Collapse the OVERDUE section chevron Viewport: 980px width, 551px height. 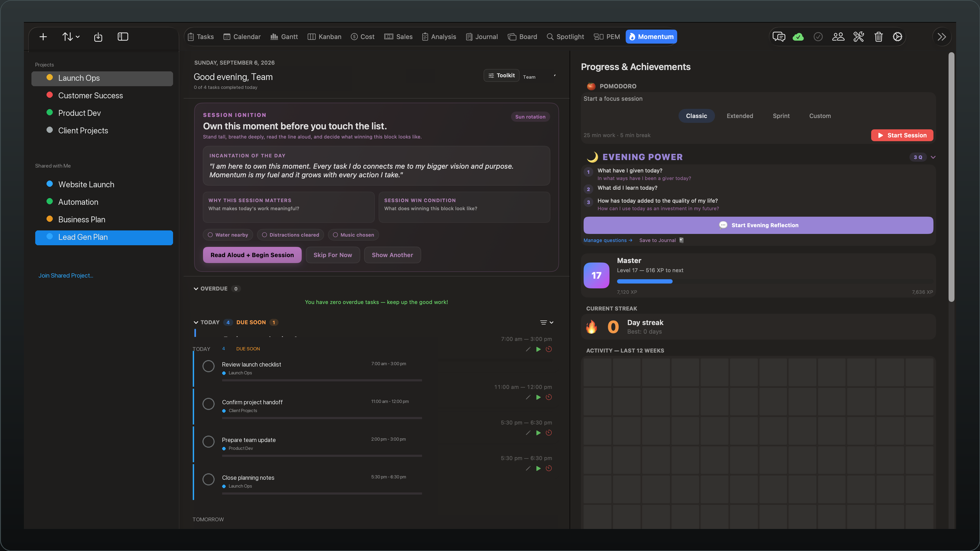point(196,289)
